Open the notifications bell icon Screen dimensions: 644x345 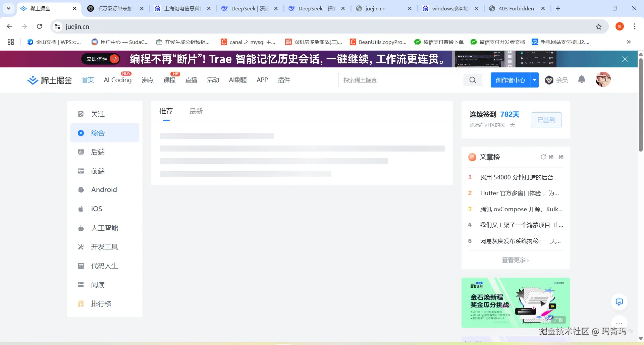[x=581, y=79]
